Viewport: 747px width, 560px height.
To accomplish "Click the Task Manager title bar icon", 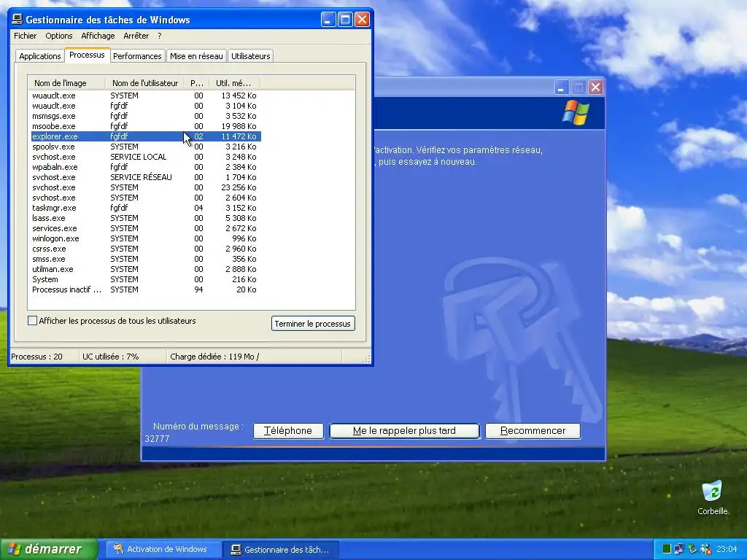I will [18, 19].
